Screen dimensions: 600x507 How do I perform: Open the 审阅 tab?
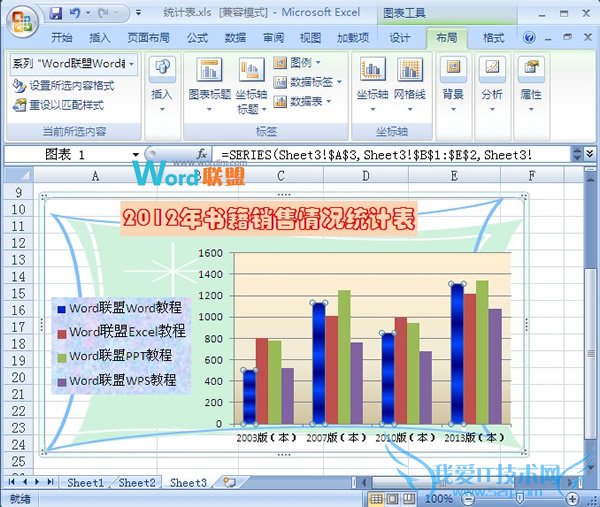tap(273, 37)
